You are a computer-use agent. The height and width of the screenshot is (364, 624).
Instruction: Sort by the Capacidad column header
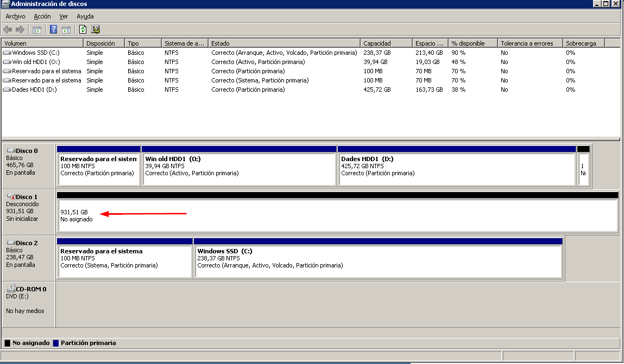[387, 43]
